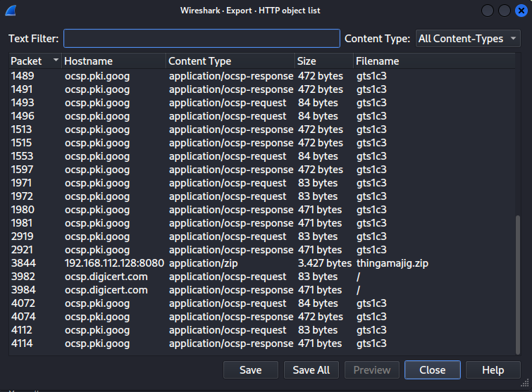Click ocsp-request content type in packet 4072 row
This screenshot has height=392, width=532.
pos(228,303)
